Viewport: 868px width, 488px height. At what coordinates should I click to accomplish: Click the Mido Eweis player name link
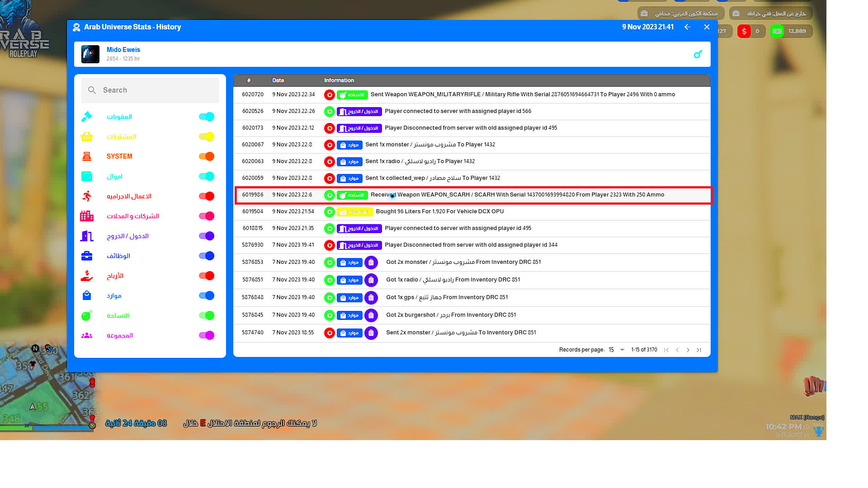click(x=123, y=50)
